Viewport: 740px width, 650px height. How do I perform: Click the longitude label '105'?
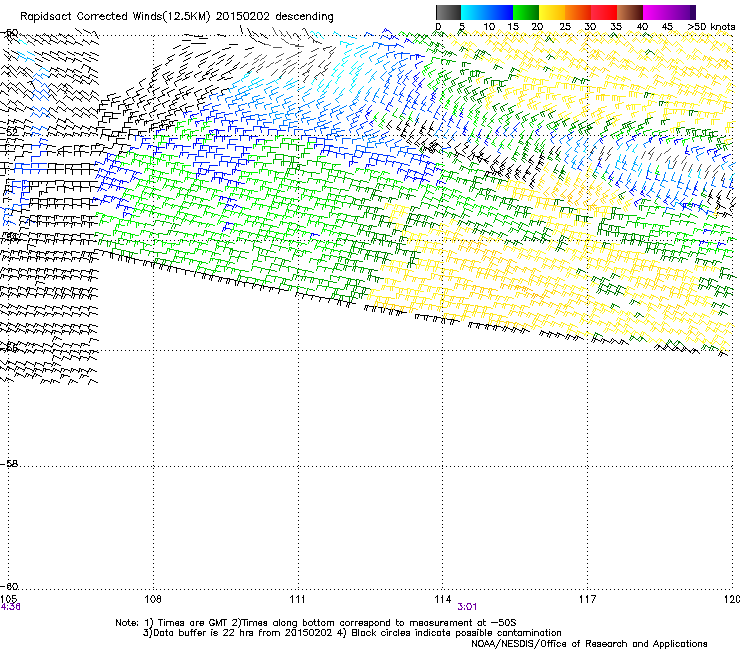tap(8, 599)
